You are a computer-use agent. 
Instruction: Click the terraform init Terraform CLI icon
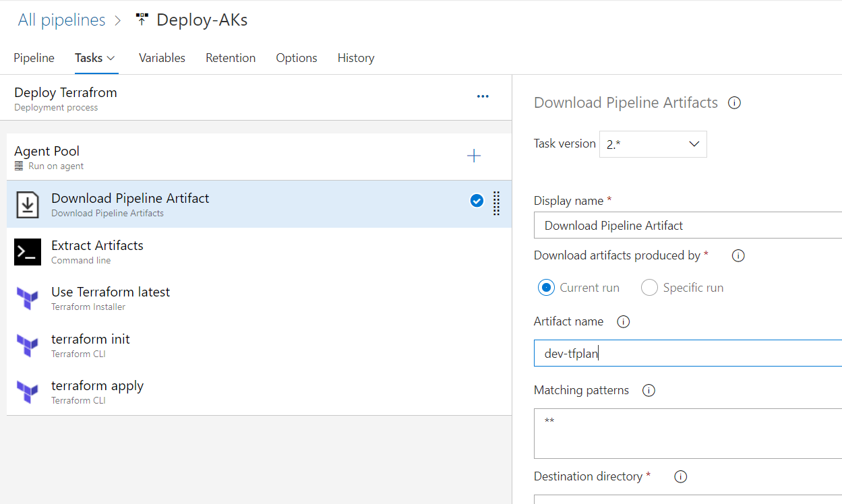pos(27,346)
